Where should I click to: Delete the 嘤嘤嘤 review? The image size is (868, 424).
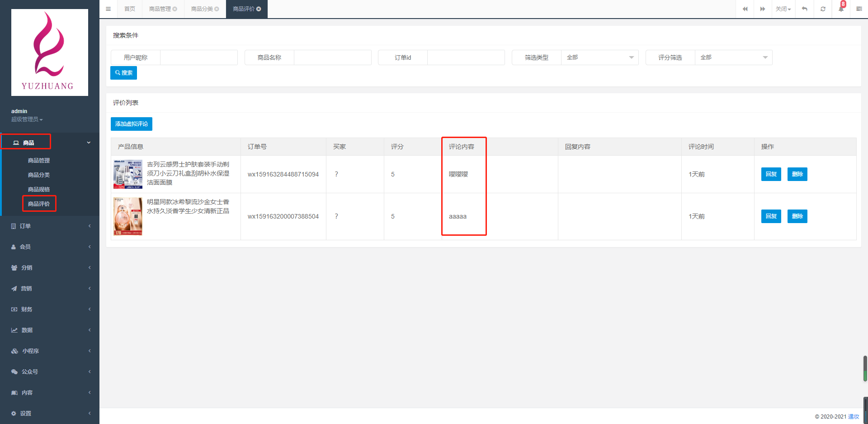[797, 174]
